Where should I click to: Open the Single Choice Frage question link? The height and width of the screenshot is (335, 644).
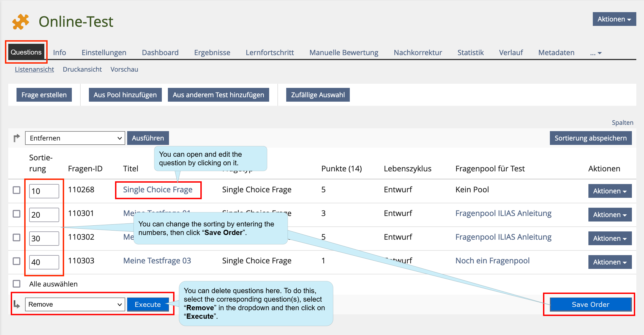pyautogui.click(x=158, y=190)
